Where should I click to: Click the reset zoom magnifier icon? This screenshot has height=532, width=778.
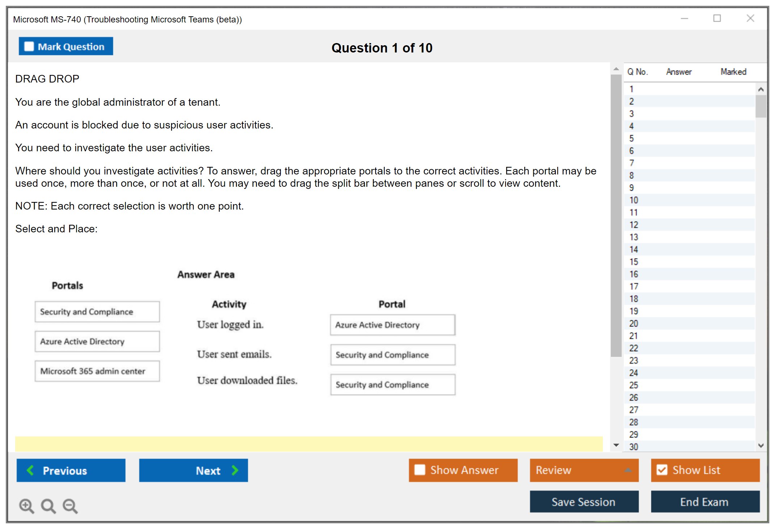coord(48,506)
